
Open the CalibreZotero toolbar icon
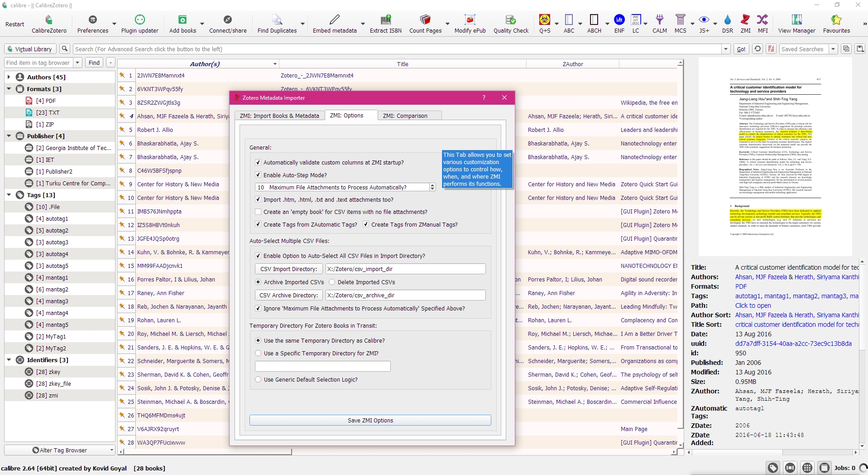click(49, 24)
